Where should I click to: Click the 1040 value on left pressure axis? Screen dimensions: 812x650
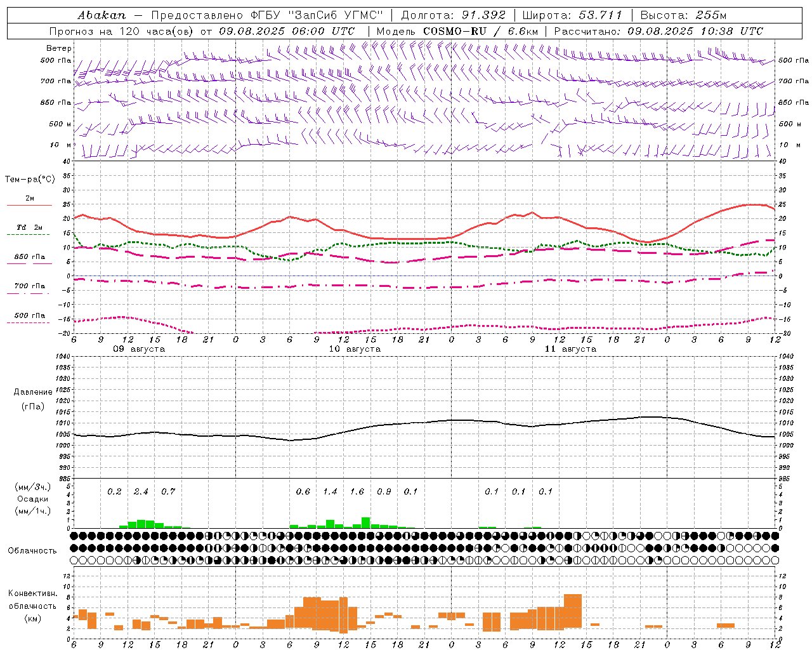tap(63, 356)
